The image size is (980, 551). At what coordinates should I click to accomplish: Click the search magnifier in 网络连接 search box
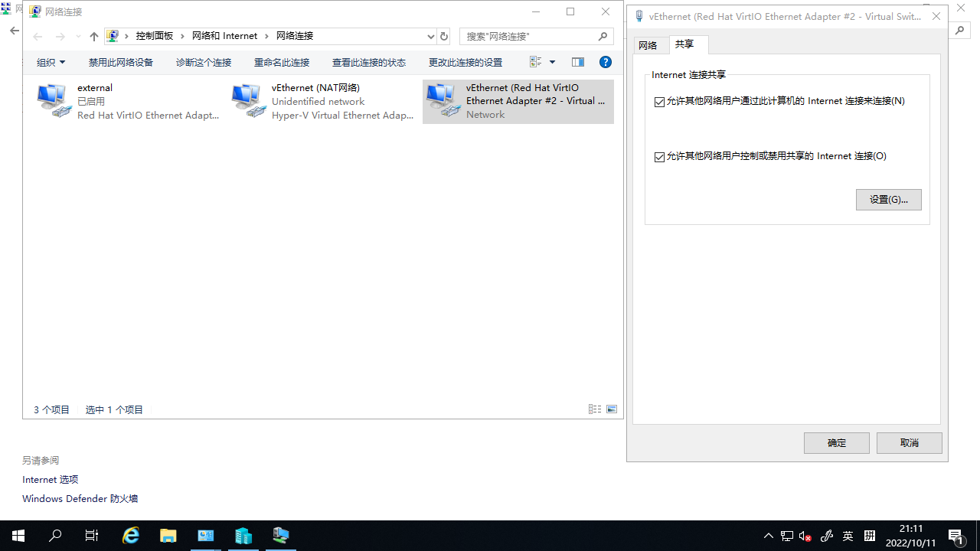point(603,36)
